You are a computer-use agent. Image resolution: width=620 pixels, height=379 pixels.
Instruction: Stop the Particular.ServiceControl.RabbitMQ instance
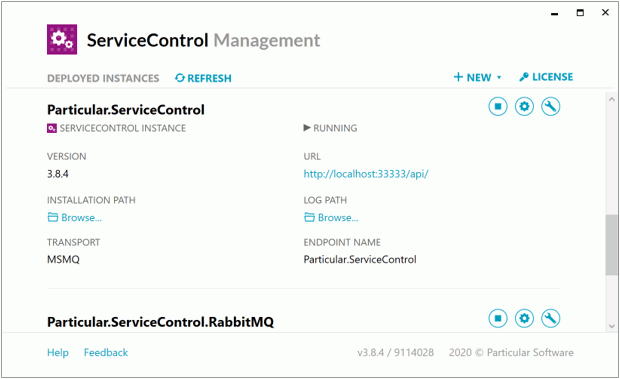point(498,318)
